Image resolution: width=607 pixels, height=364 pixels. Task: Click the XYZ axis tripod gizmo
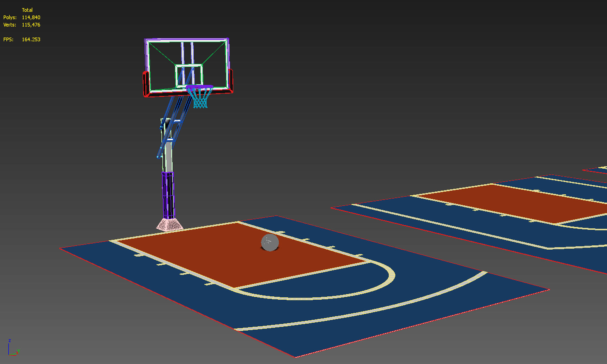[13, 348]
